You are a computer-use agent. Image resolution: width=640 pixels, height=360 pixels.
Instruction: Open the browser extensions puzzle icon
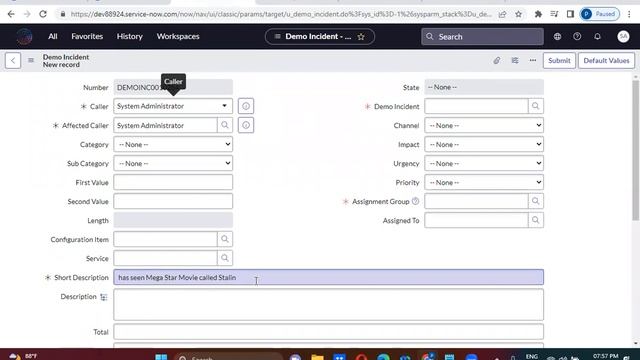pos(538,14)
